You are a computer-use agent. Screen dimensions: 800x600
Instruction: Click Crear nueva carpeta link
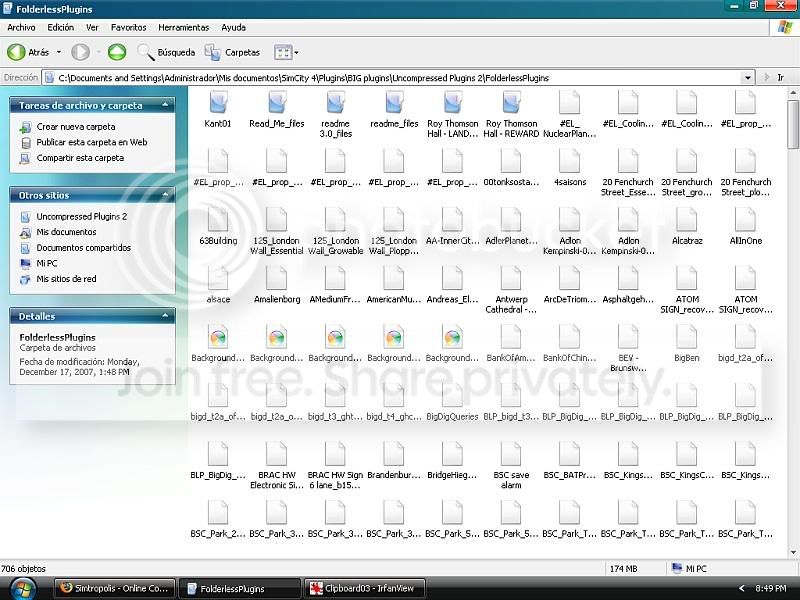pos(76,127)
